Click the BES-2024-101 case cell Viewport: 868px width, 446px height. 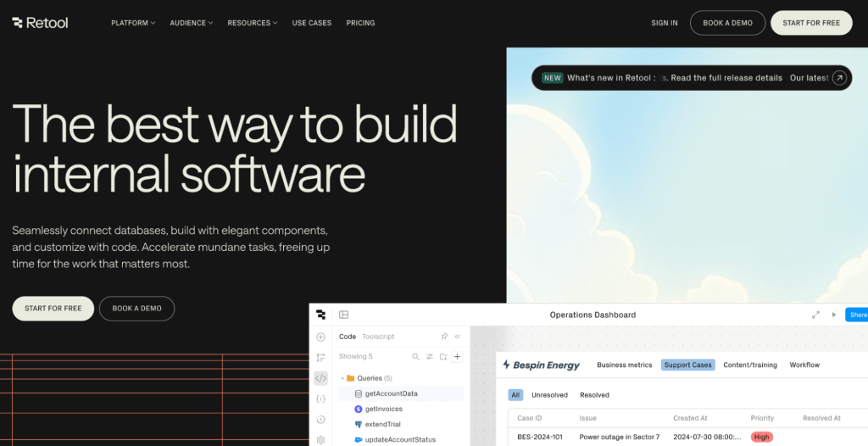[x=540, y=438]
